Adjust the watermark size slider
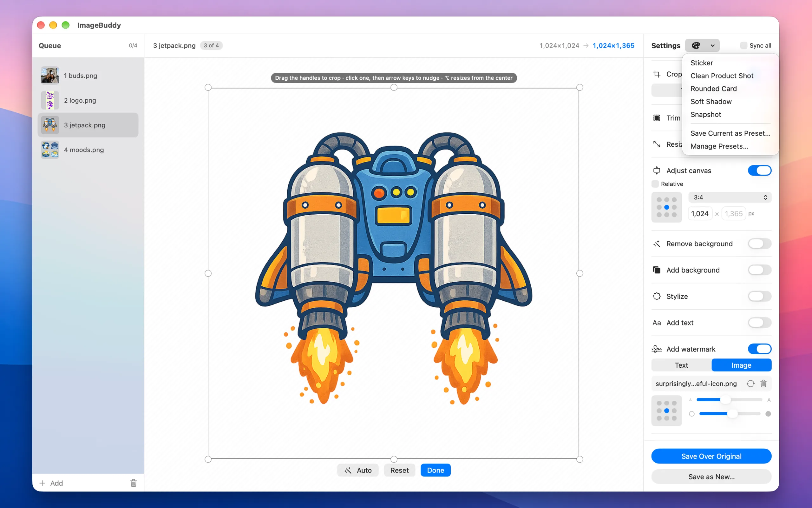This screenshot has height=508, width=812. [x=730, y=400]
